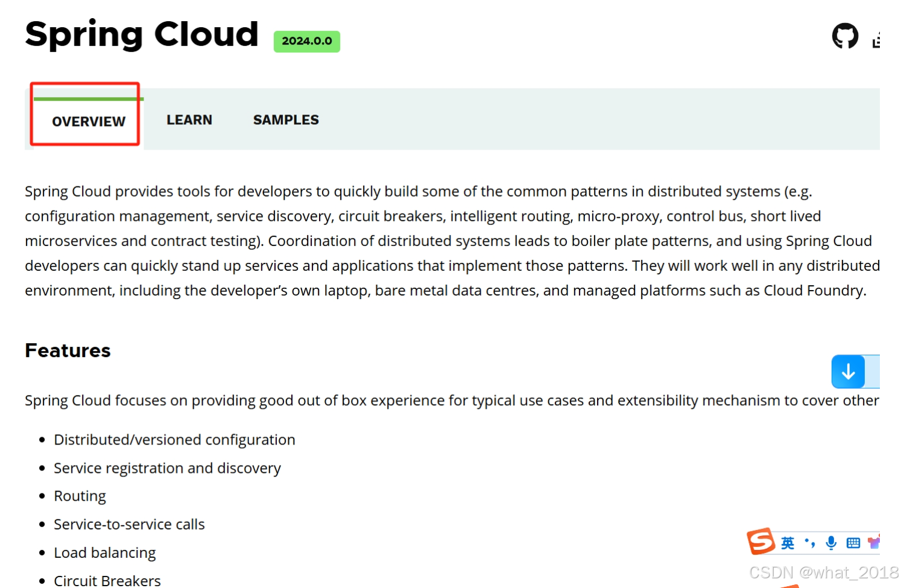Open the Sogou skin wardrobe icon
The image size is (901, 588).
pos(874,542)
